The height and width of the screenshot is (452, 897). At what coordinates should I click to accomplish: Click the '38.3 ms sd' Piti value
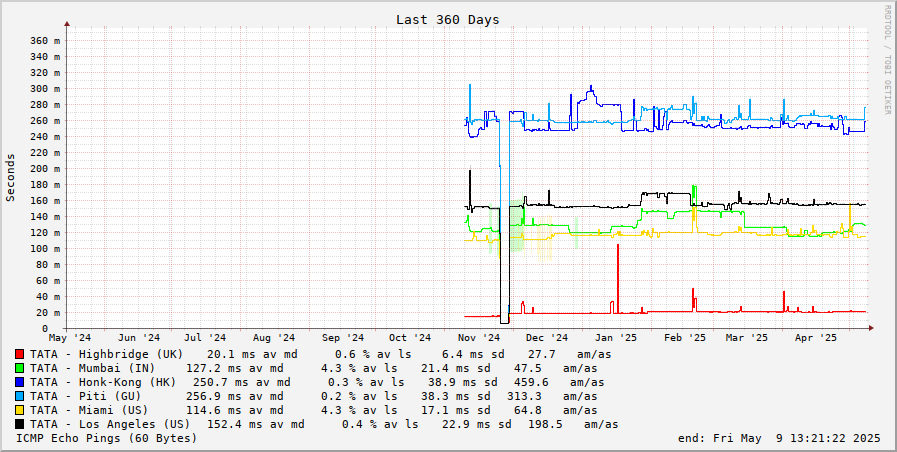point(456,396)
